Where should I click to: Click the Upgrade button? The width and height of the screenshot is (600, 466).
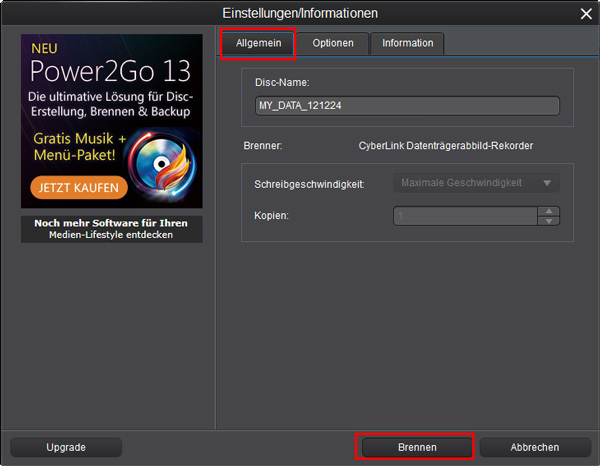66,447
